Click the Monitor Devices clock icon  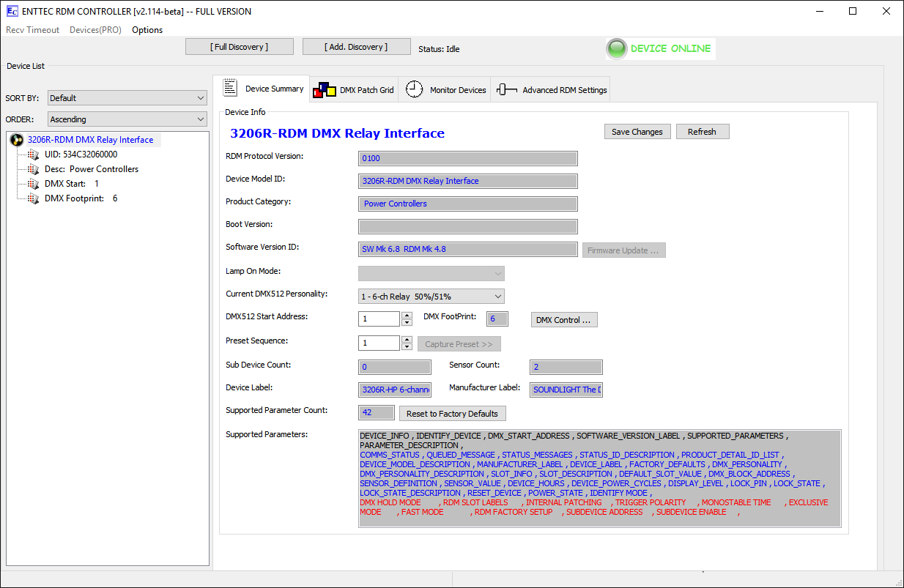pyautogui.click(x=414, y=89)
